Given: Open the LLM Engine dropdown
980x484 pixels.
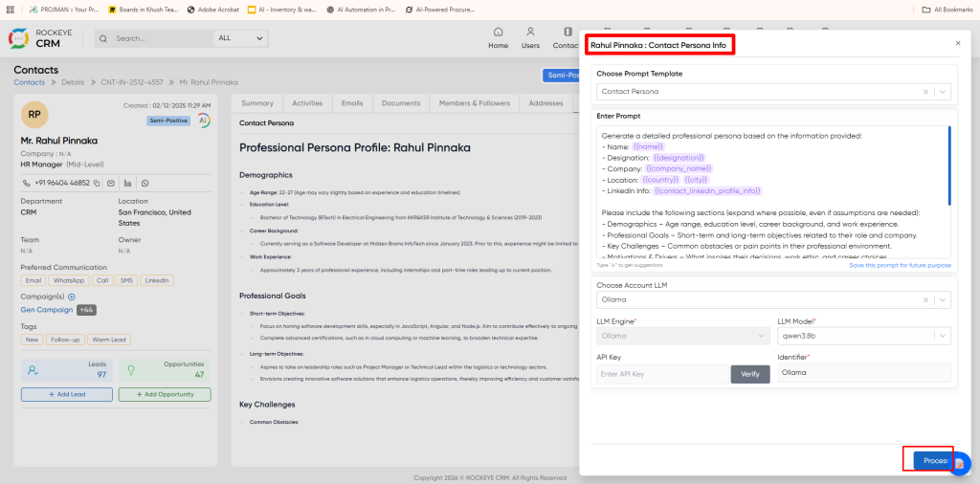Looking at the screenshot, I should pyautogui.click(x=682, y=336).
